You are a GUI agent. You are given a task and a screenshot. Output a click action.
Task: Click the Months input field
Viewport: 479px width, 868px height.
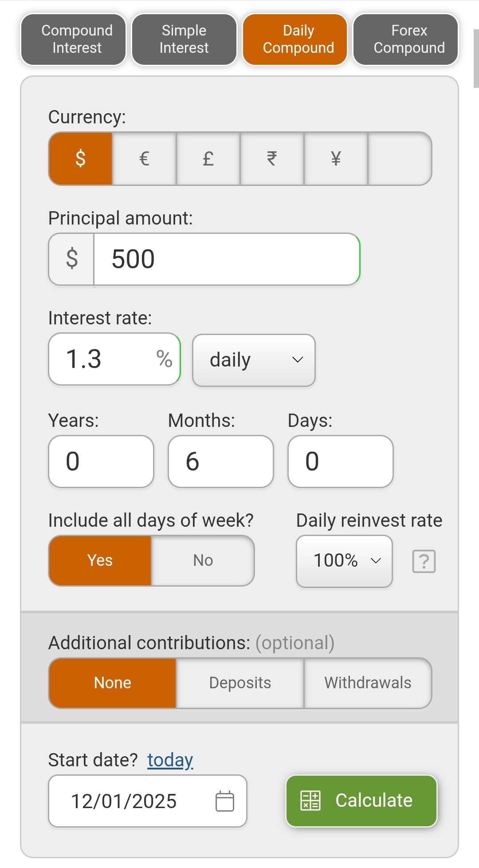pyautogui.click(x=220, y=462)
